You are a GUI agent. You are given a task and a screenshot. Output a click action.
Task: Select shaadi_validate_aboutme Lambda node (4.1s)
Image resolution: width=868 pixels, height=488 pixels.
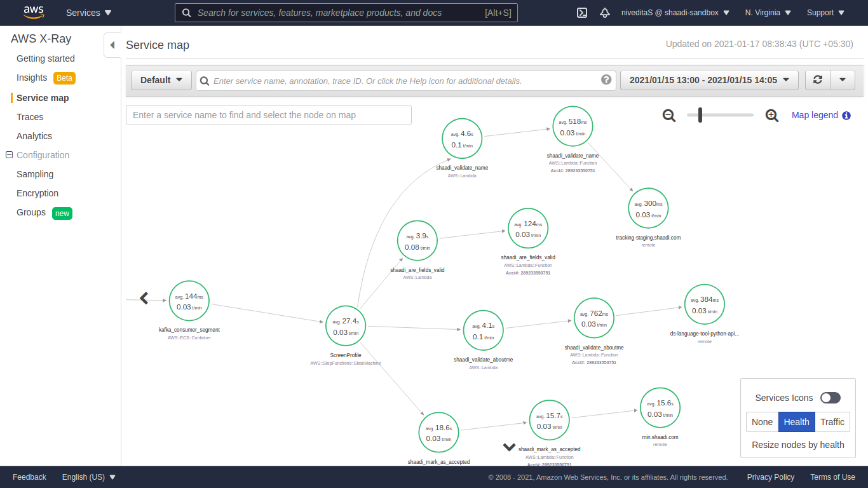[x=484, y=330]
